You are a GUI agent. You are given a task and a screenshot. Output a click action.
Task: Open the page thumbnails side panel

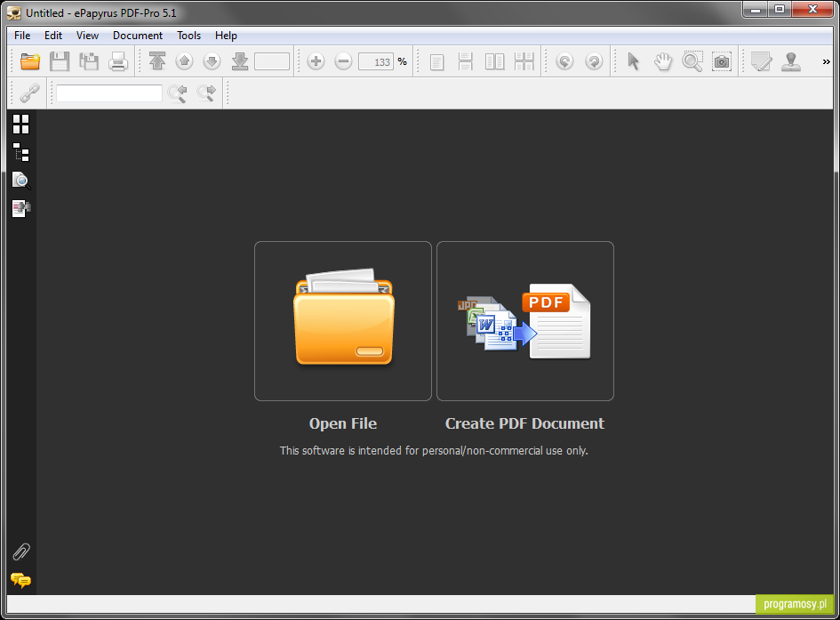21,125
